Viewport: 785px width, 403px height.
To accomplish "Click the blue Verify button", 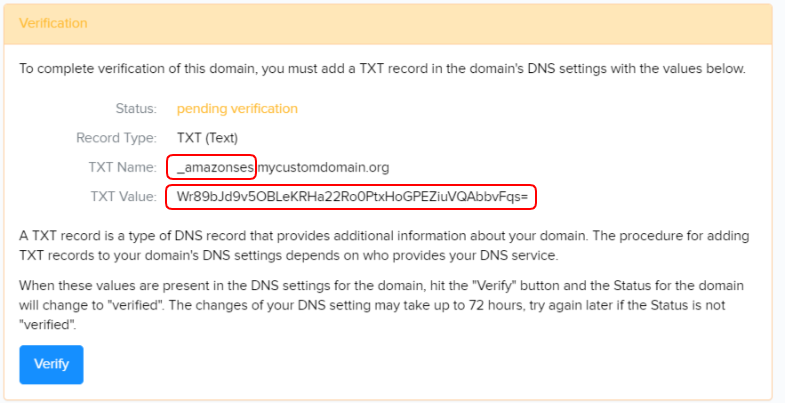I will click(x=51, y=364).
